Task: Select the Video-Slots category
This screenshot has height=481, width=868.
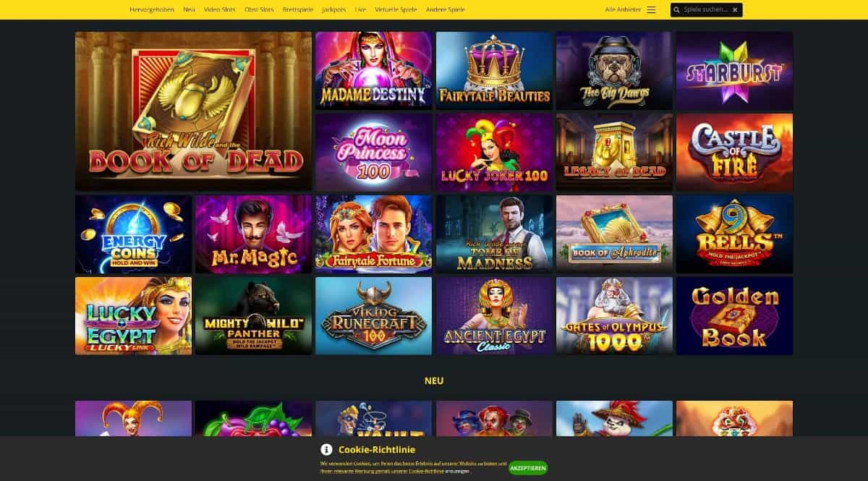Action: 219,9
